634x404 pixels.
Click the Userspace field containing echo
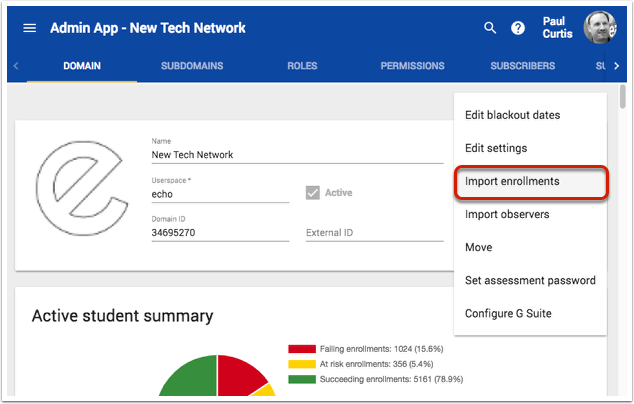pyautogui.click(x=220, y=194)
